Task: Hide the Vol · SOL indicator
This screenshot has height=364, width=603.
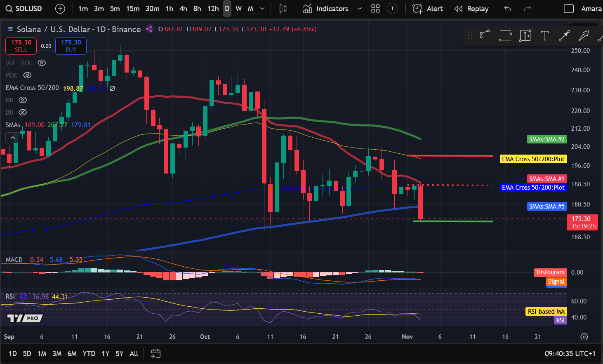Action: (x=41, y=63)
